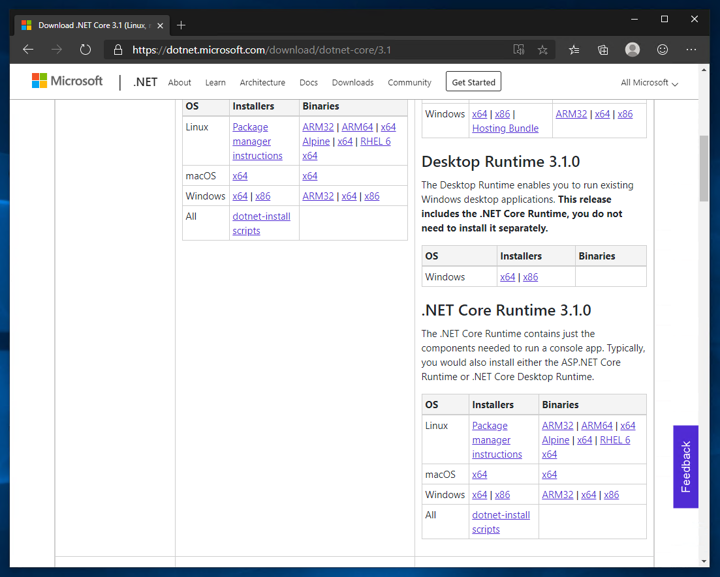720x577 pixels.
Task: Click the .NET home link
Action: (145, 82)
